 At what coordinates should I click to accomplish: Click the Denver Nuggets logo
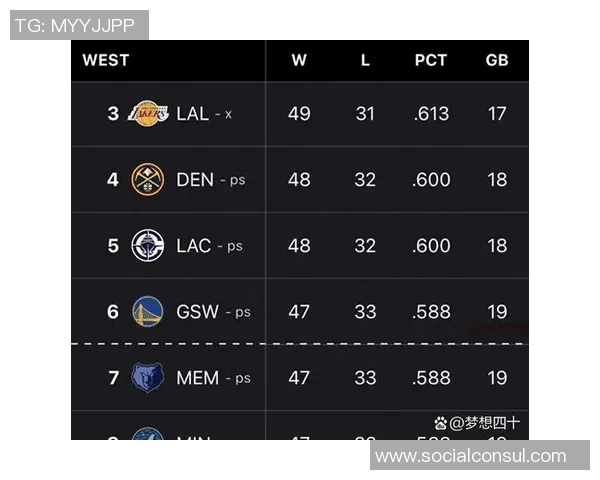pyautogui.click(x=148, y=180)
